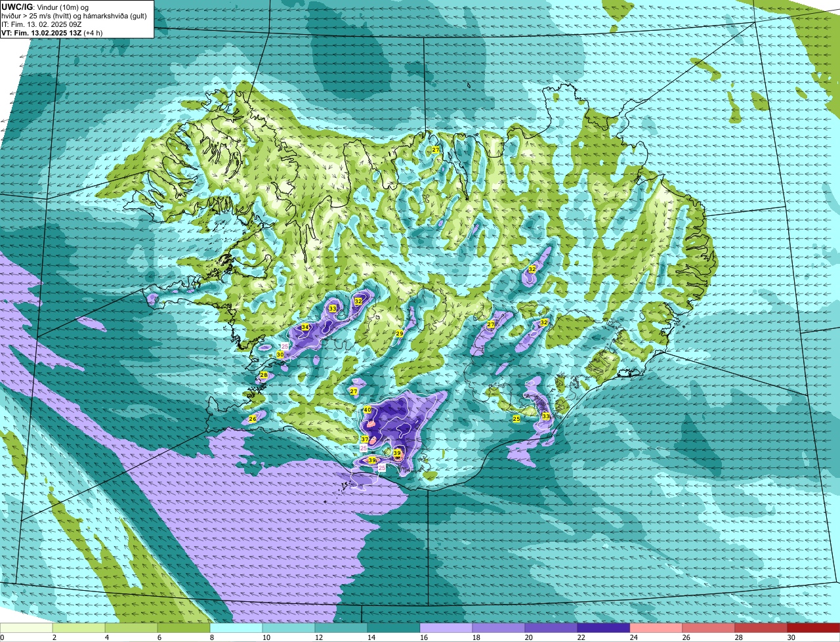The width and height of the screenshot is (840, 642).
Task: Select legend tick label 12
Action: pyautogui.click(x=319, y=637)
